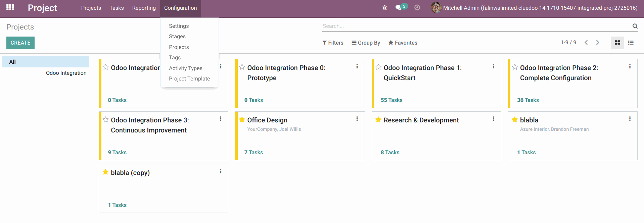Click the 1-9 / 9 pager counter

(568, 43)
